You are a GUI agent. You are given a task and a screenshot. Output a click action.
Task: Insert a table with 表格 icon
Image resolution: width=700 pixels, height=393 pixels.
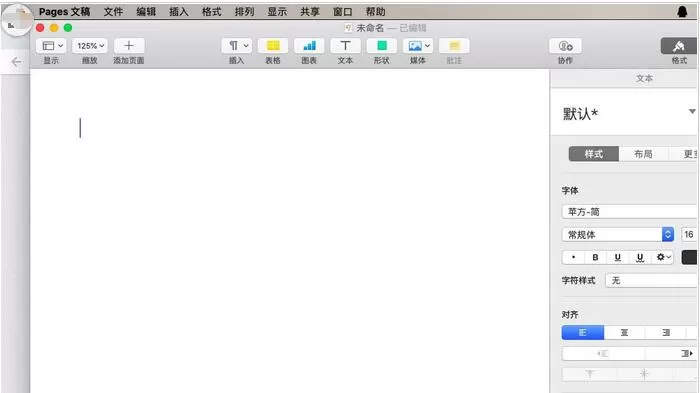(x=273, y=46)
